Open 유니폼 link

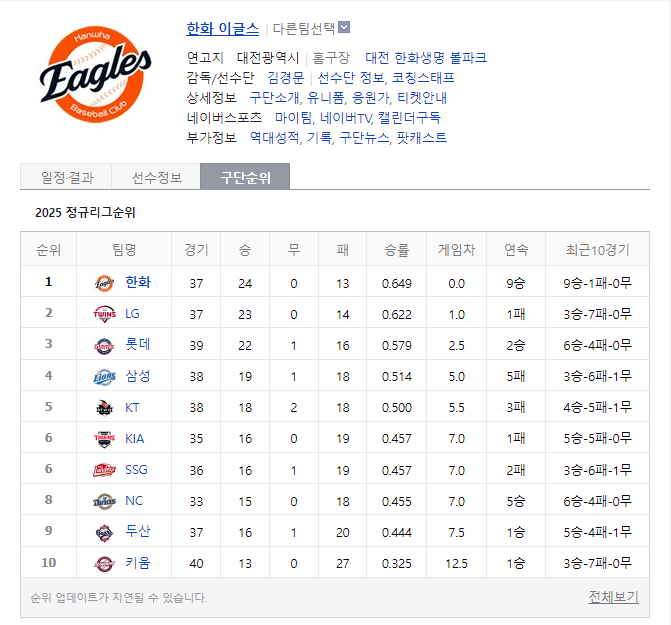click(x=325, y=98)
